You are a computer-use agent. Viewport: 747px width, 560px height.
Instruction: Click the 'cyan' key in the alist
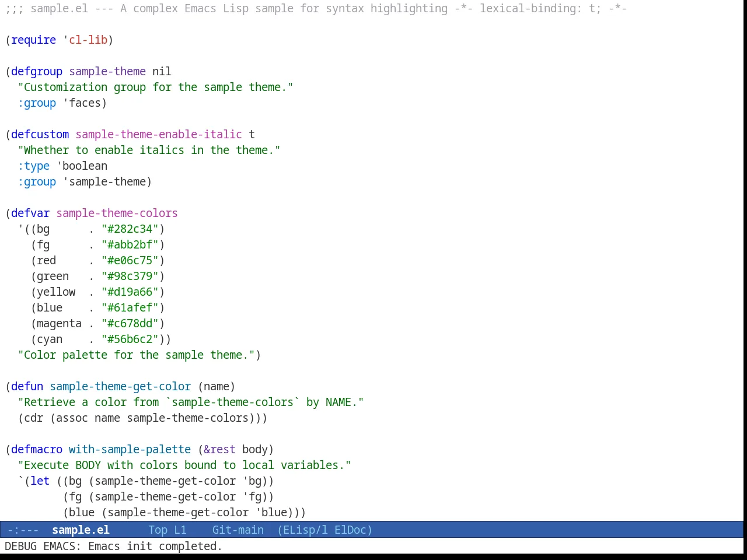[x=50, y=339]
